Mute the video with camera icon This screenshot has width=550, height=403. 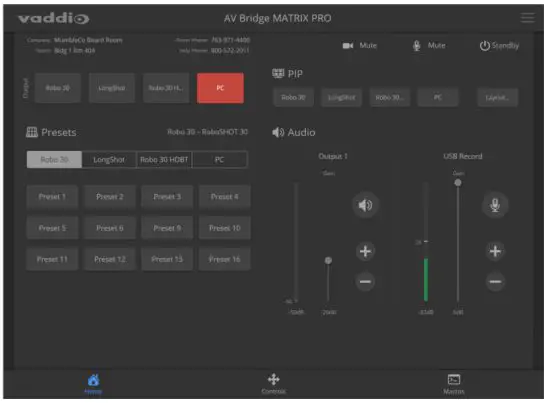[x=360, y=46]
